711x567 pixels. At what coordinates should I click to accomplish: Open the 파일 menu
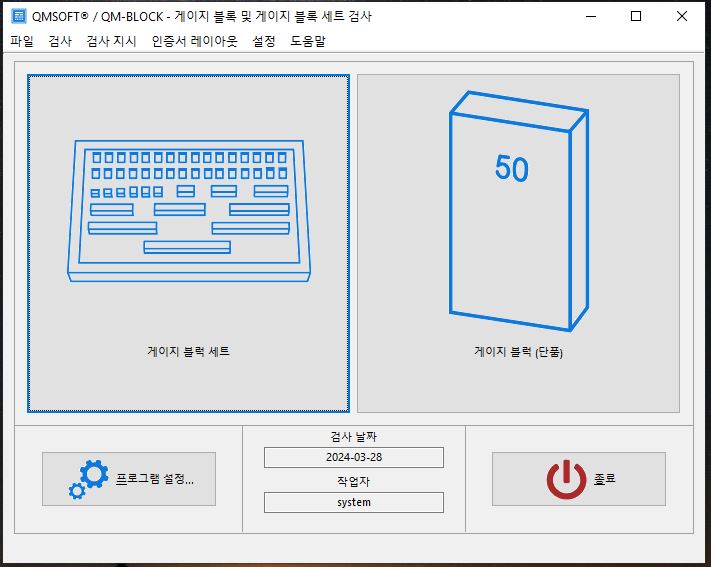[22, 41]
